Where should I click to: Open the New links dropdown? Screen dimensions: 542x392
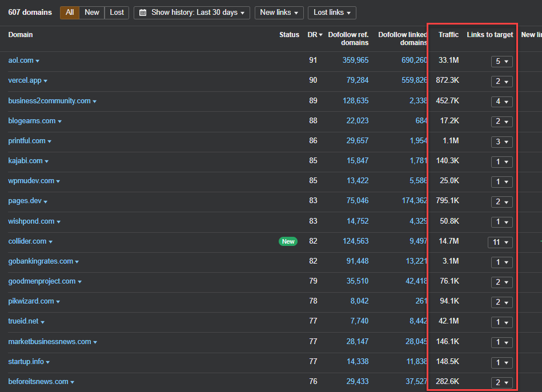point(279,13)
